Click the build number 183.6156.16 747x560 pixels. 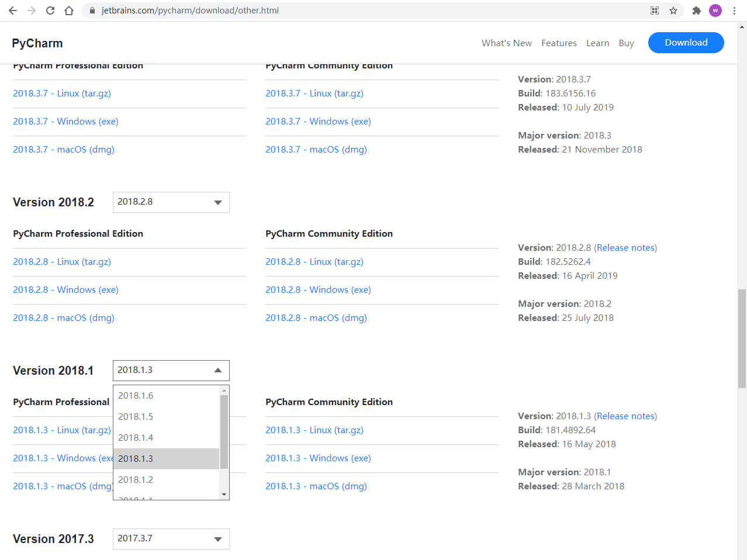(x=570, y=94)
